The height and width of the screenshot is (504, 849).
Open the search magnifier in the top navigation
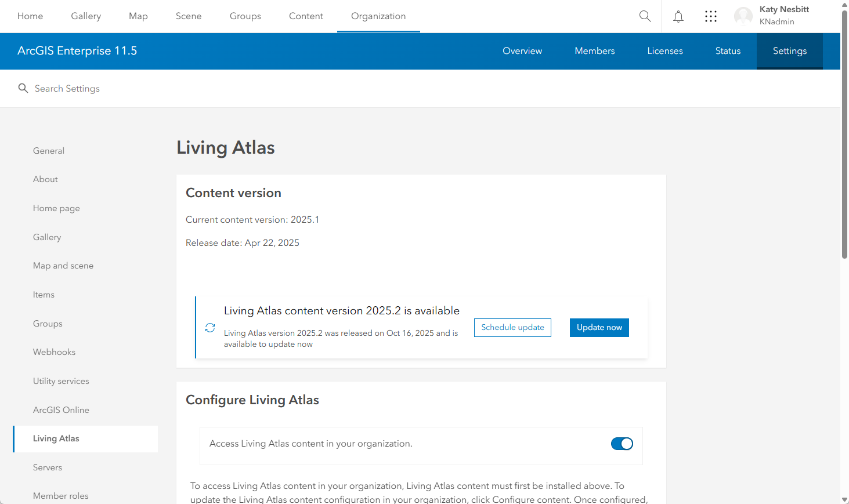tap(645, 16)
